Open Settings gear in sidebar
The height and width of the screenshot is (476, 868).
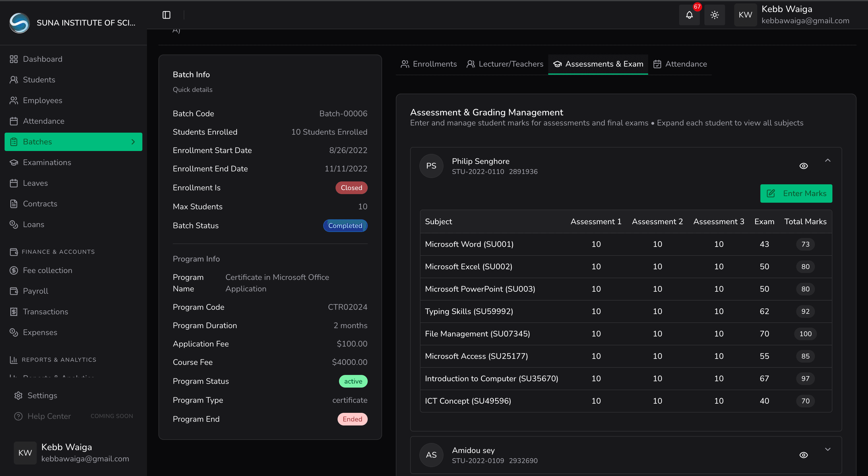tap(42, 395)
